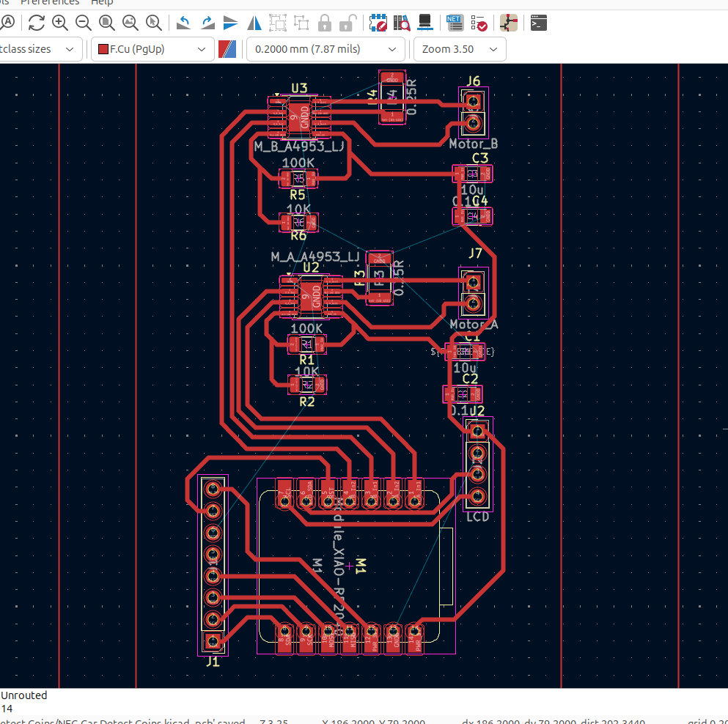Zoom out using the magnifier minus icon
The image size is (728, 724).
(x=84, y=23)
